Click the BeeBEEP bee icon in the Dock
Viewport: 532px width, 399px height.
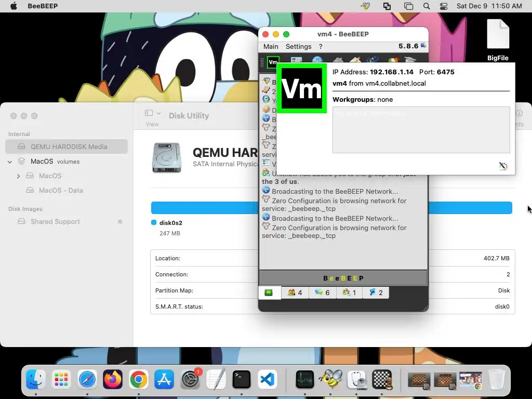tap(330, 379)
